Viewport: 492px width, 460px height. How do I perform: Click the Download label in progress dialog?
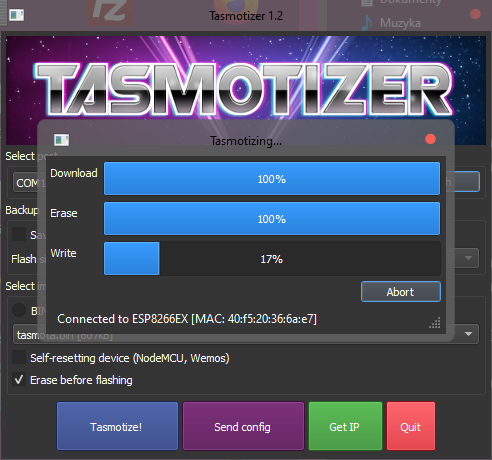(x=74, y=173)
